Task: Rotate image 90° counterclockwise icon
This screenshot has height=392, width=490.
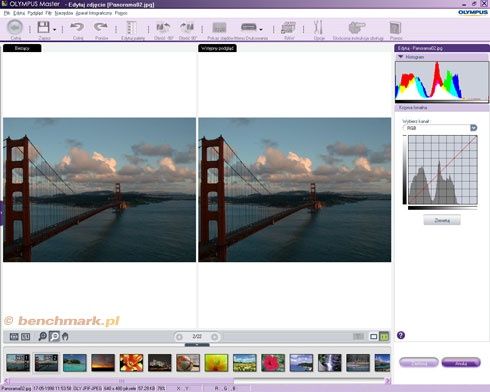Action: [x=163, y=28]
